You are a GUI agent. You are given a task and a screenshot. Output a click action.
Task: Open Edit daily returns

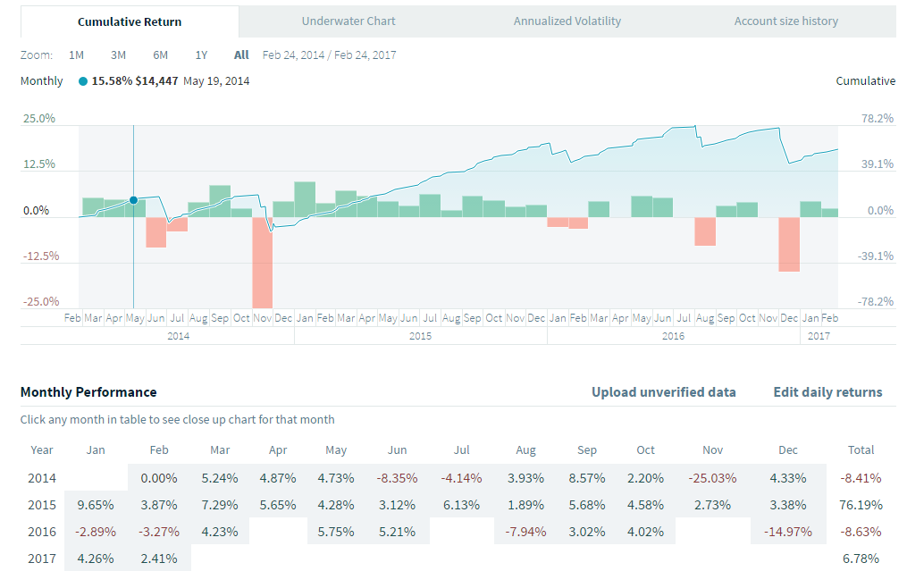coord(827,392)
